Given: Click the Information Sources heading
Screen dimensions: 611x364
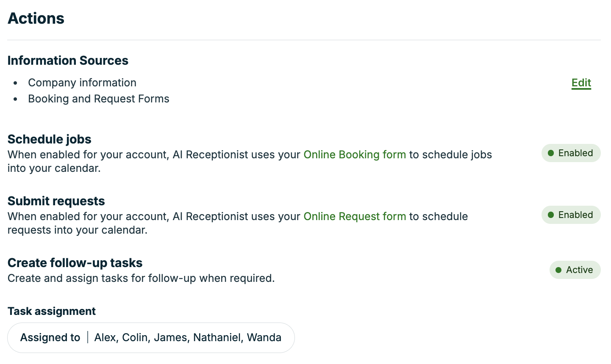Looking at the screenshot, I should click(68, 61).
